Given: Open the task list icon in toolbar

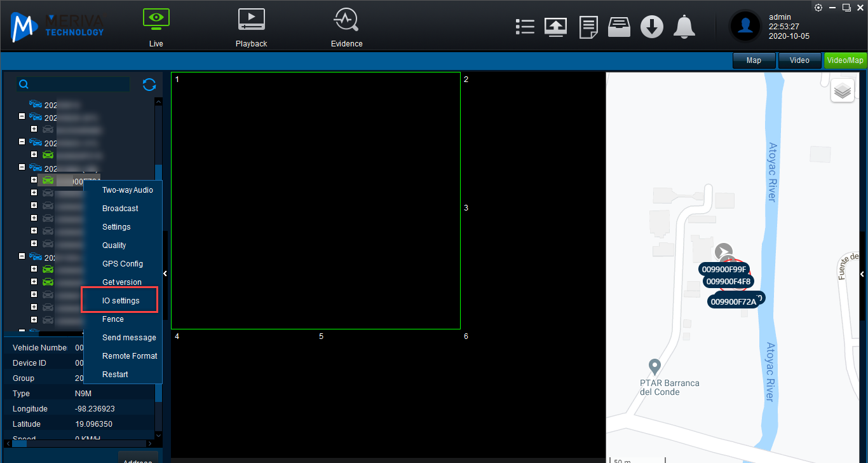Looking at the screenshot, I should tap(525, 27).
